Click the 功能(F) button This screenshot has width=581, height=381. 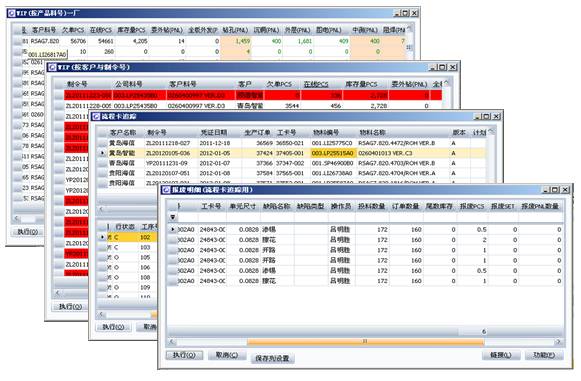click(544, 355)
